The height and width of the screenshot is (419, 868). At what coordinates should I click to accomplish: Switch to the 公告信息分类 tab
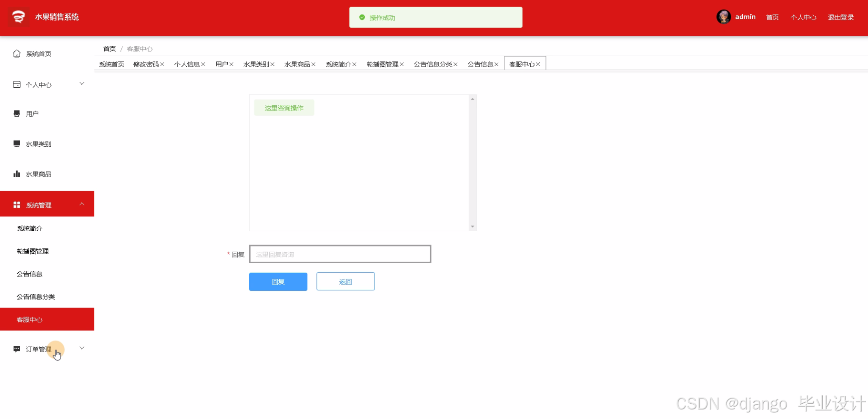pyautogui.click(x=433, y=64)
